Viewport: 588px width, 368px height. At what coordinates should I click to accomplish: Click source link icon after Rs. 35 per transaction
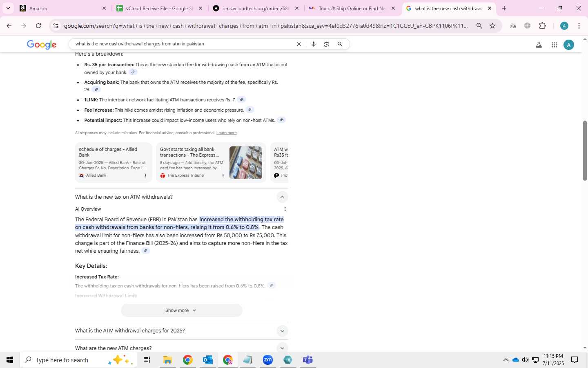click(133, 72)
